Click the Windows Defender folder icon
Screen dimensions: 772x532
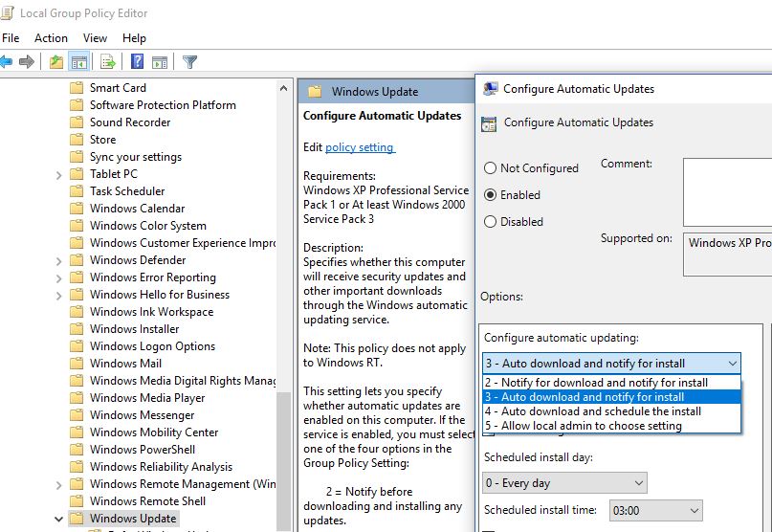[77, 260]
